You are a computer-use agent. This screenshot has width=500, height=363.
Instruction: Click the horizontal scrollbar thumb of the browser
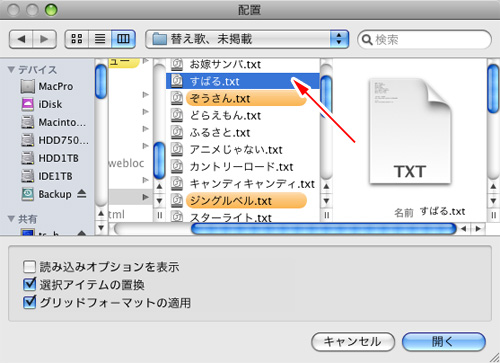click(x=323, y=229)
